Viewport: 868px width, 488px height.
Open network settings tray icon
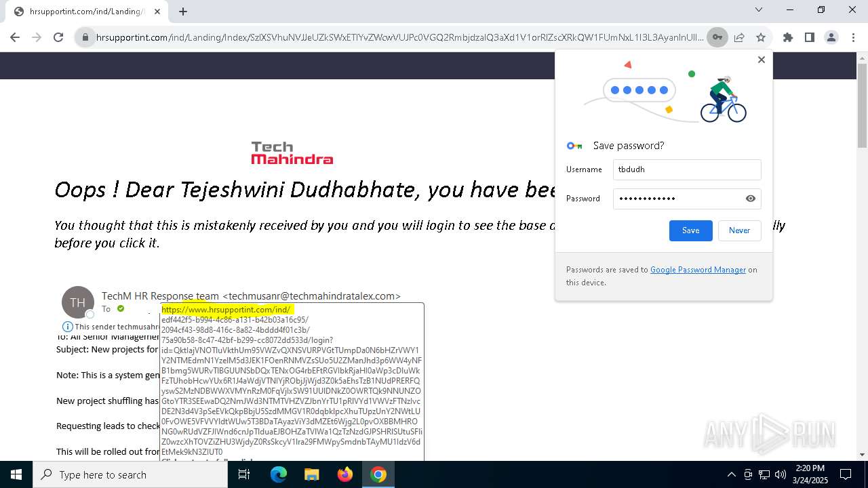pyautogui.click(x=764, y=474)
